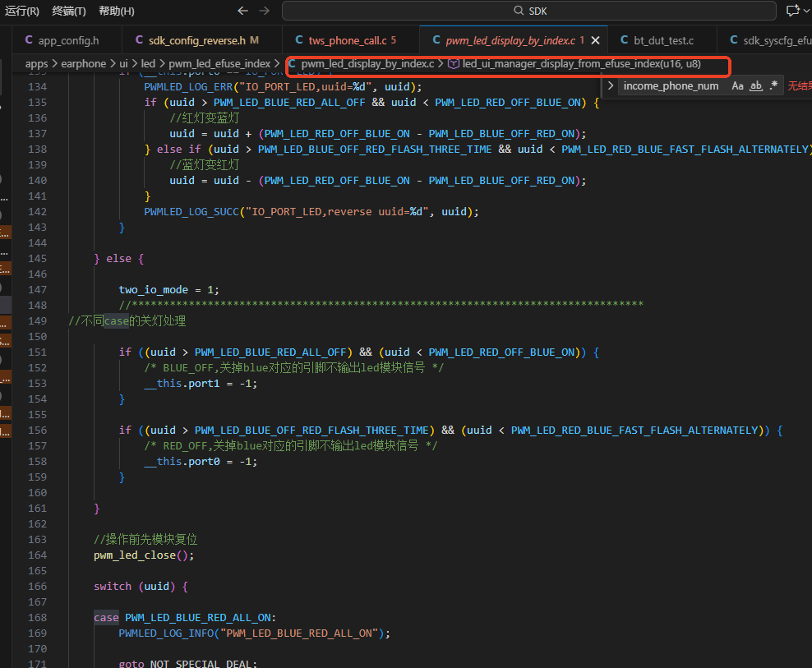Click line number 147 in the gutter
This screenshot has height=668, width=812.
(37, 290)
